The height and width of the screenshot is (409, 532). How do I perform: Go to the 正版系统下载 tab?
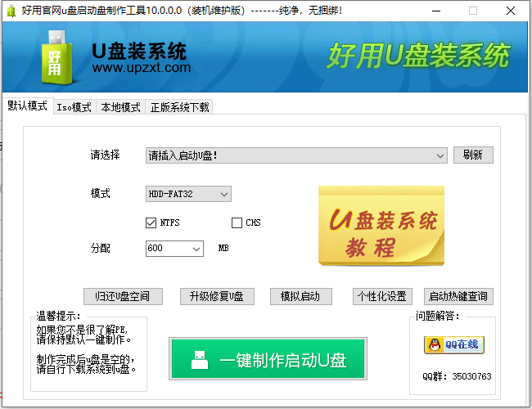click(x=179, y=107)
